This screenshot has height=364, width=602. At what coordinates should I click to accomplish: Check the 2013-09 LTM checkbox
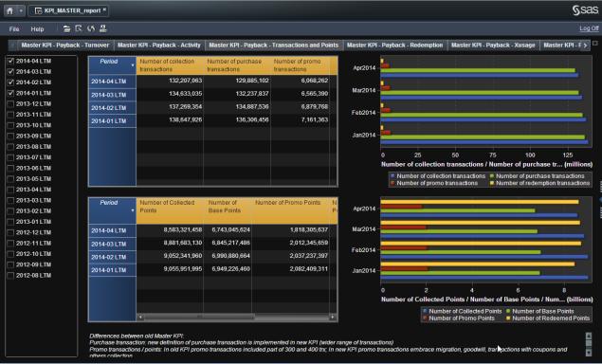[x=10, y=136]
